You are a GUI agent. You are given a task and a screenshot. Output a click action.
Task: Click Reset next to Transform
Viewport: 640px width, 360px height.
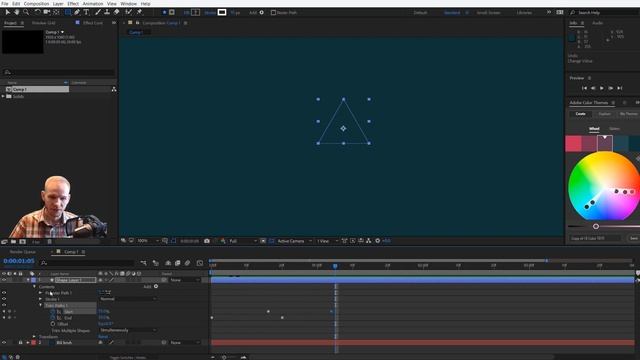click(103, 336)
